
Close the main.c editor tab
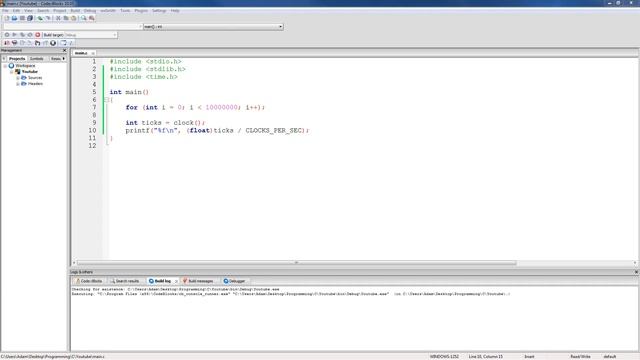pyautogui.click(x=93, y=53)
